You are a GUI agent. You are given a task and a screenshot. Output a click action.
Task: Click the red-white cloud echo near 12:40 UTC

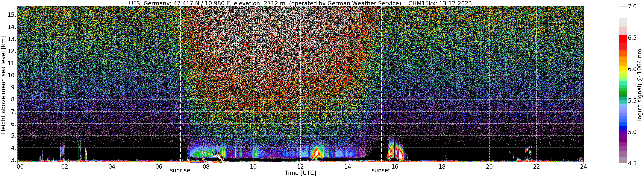(317, 153)
